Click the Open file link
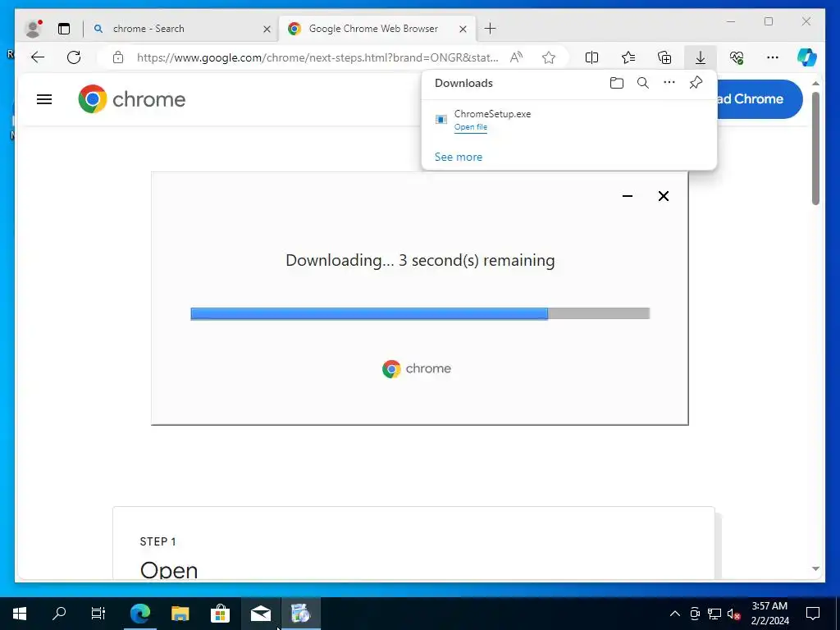The height and width of the screenshot is (630, 840). point(470,127)
